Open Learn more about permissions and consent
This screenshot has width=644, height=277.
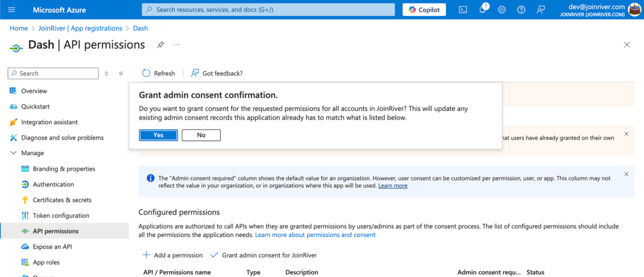click(315, 235)
